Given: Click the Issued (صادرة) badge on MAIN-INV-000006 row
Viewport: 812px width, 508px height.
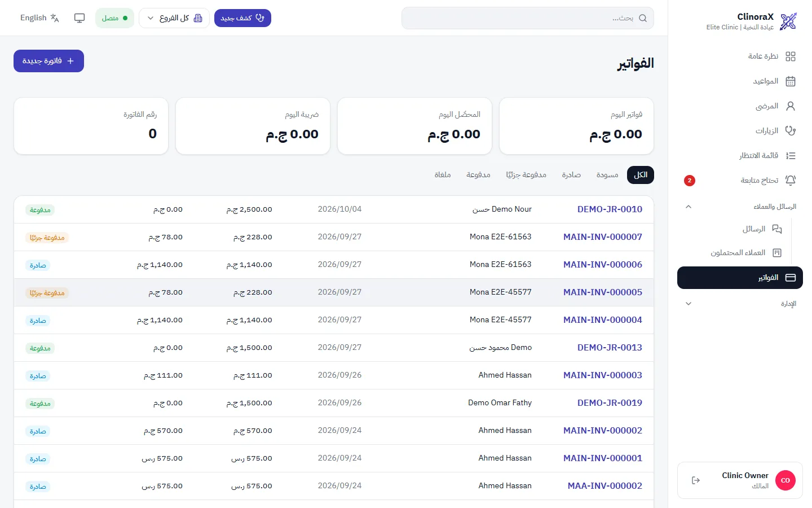Looking at the screenshot, I should click(38, 265).
